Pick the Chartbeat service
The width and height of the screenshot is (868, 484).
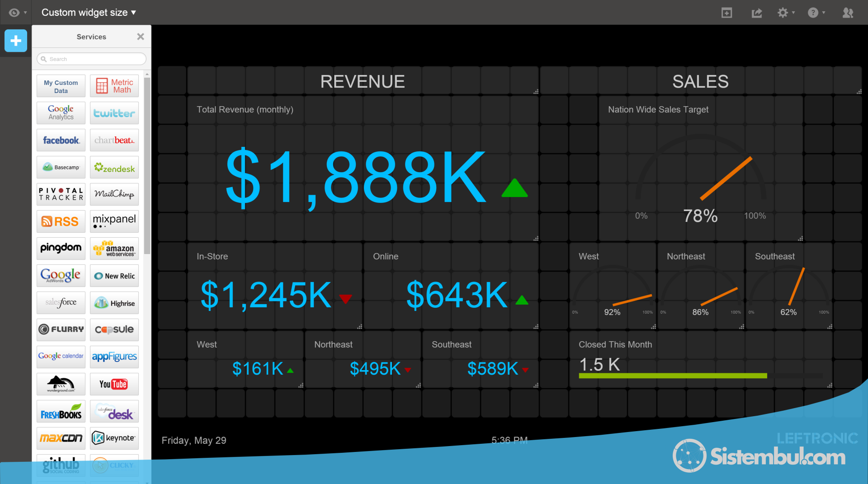[x=114, y=140]
